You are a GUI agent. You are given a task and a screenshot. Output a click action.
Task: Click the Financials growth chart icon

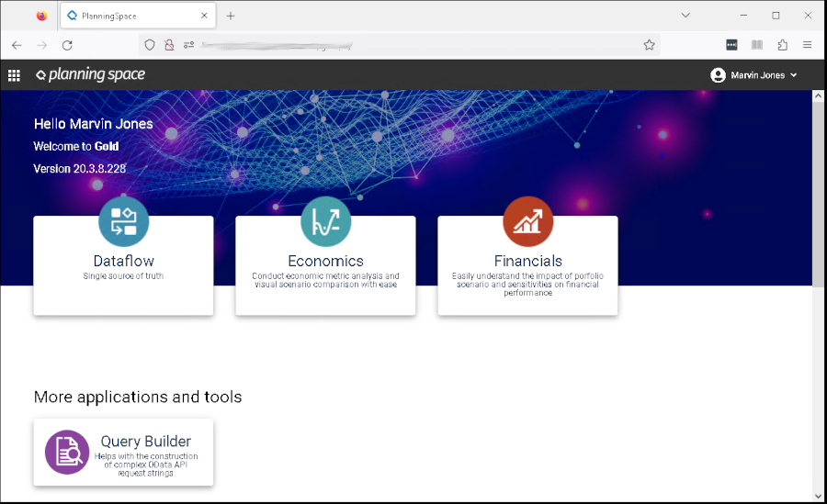(527, 221)
